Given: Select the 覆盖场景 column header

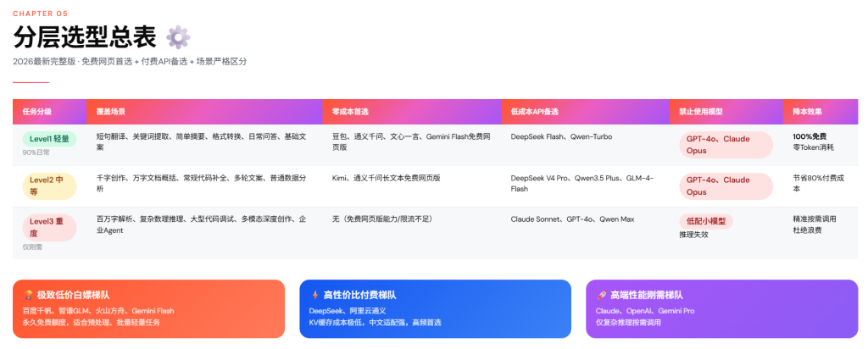Looking at the screenshot, I should (204, 112).
